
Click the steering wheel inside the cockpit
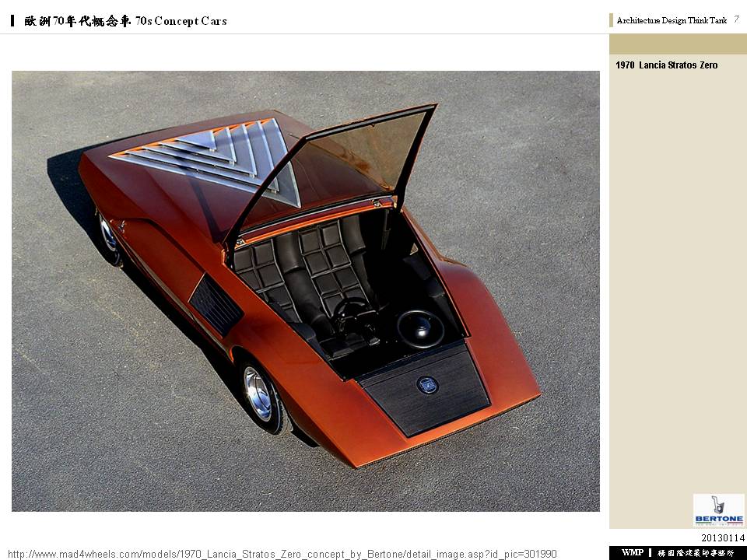(351, 312)
